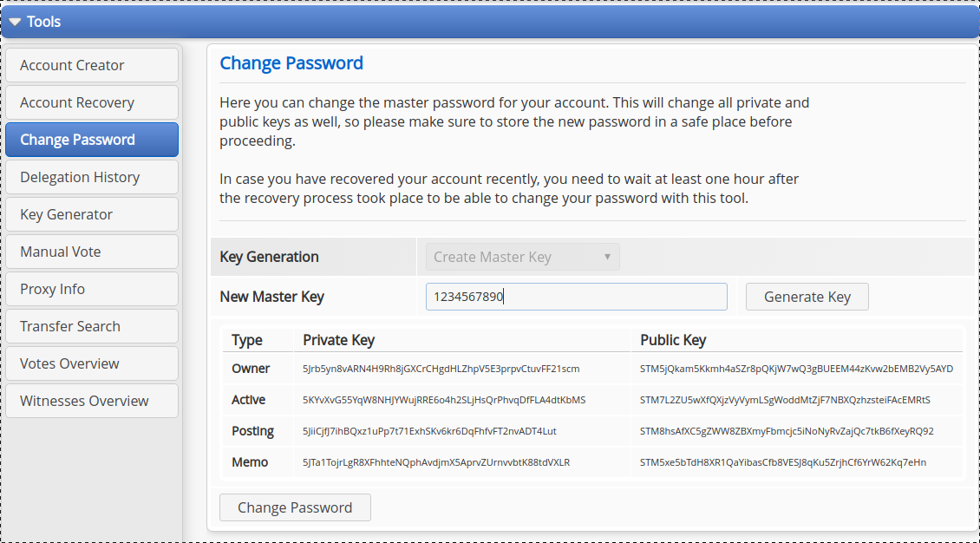This screenshot has height=543, width=980.
Task: Click the Private Key column header
Action: [x=339, y=340]
